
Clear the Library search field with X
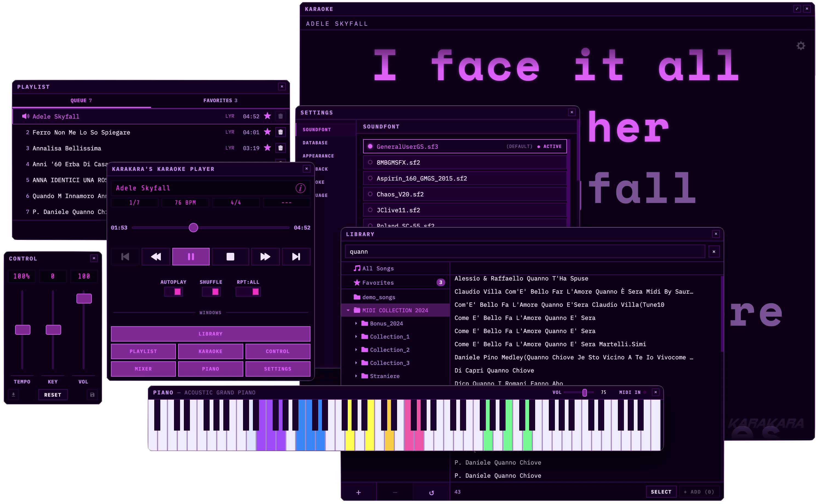(x=714, y=252)
